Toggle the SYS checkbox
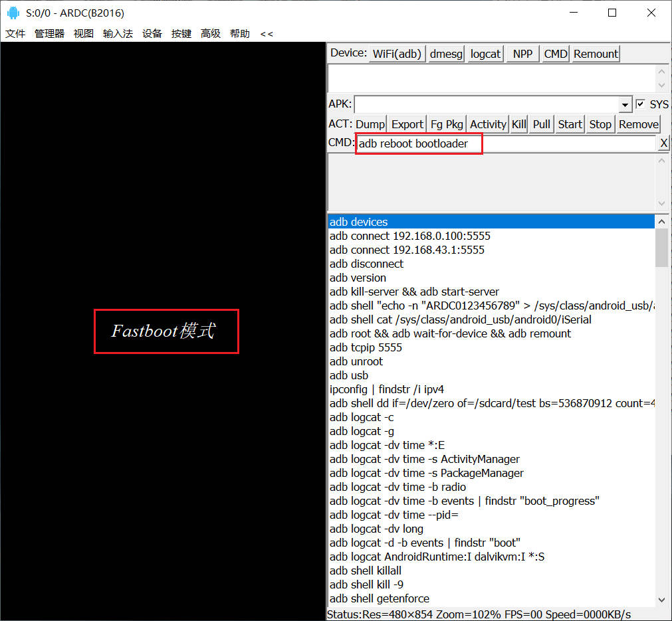 coord(641,104)
